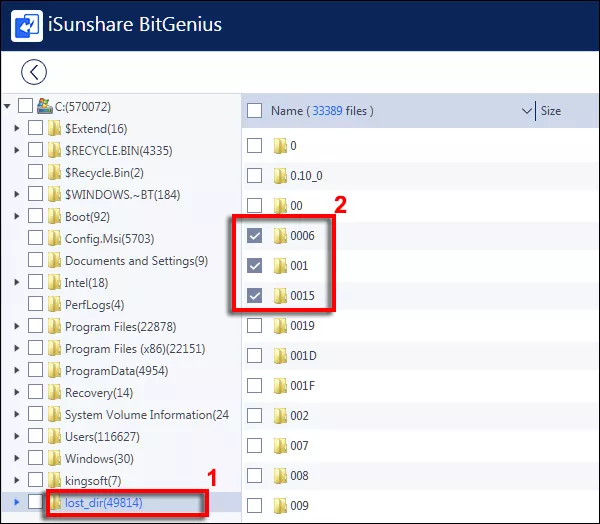Expand the Intel(18) tree node
The image size is (600, 524).
(x=16, y=282)
